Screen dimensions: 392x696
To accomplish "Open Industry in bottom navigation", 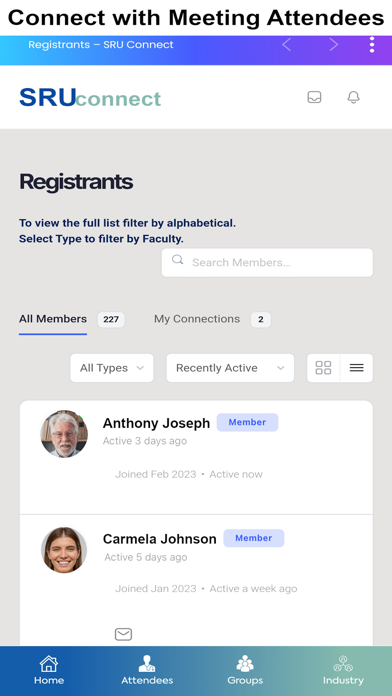I will (x=343, y=670).
